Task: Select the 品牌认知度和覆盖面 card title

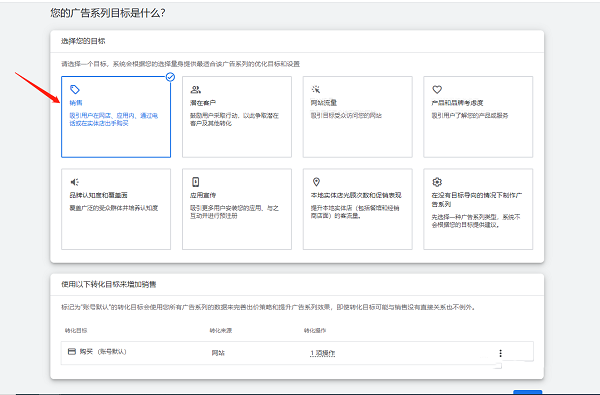Action: click(x=98, y=195)
